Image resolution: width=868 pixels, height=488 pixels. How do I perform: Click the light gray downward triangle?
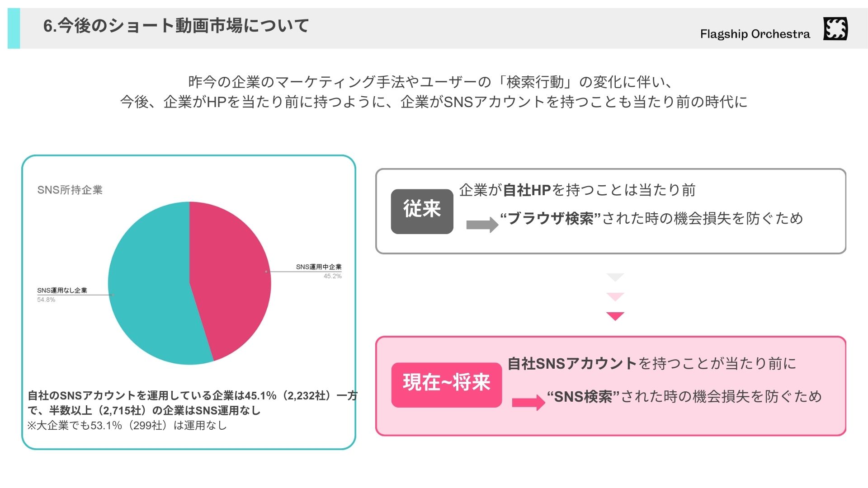tap(615, 277)
